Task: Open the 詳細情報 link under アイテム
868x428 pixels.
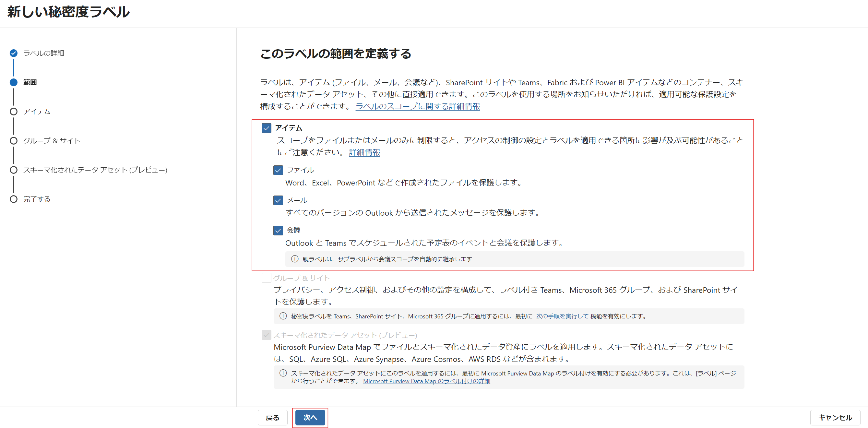Action: pyautogui.click(x=364, y=152)
